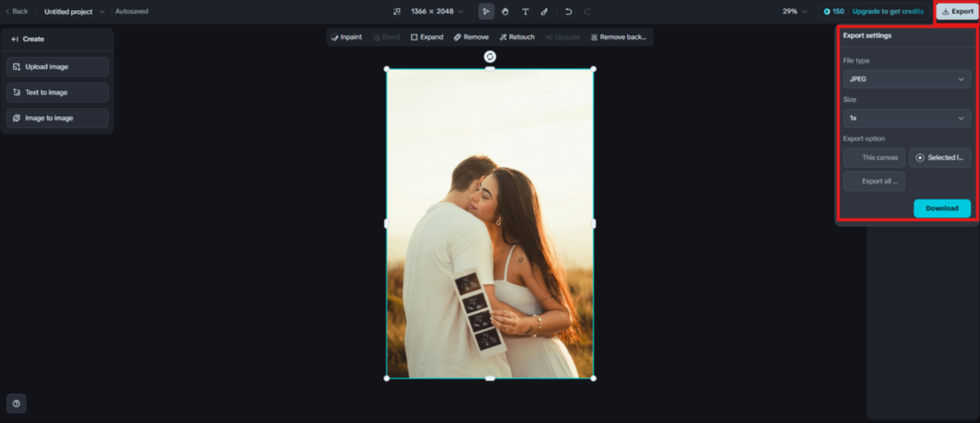Image resolution: width=980 pixels, height=423 pixels.
Task: Choose the Expand tool
Action: click(x=426, y=37)
